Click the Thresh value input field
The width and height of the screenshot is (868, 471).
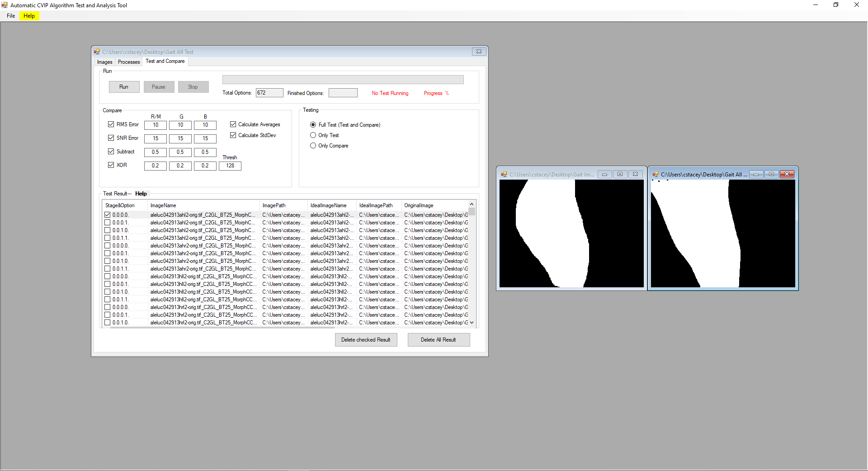click(230, 166)
